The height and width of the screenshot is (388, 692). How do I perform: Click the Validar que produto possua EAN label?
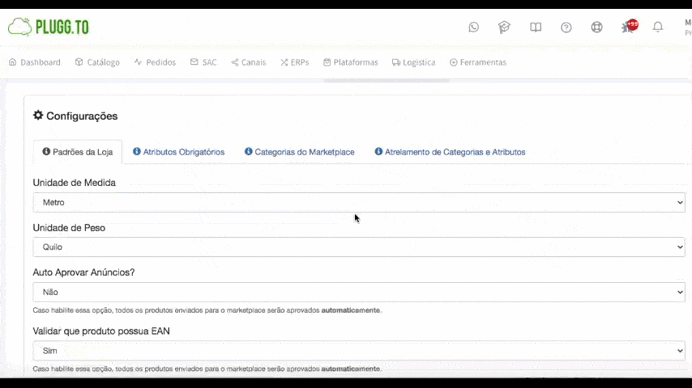[x=101, y=331]
